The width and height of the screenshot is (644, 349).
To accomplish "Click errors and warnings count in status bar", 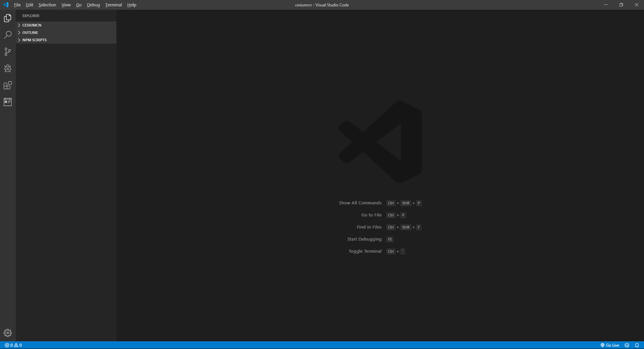I will click(13, 345).
